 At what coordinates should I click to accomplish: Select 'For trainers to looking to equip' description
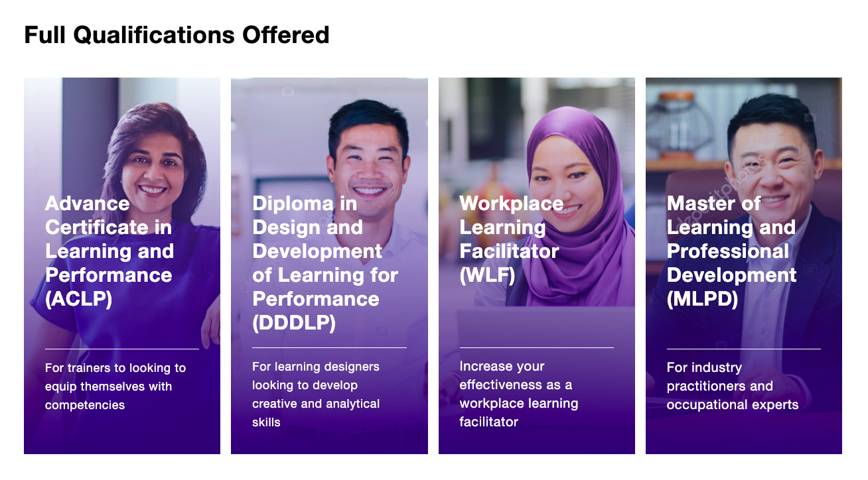point(115,387)
